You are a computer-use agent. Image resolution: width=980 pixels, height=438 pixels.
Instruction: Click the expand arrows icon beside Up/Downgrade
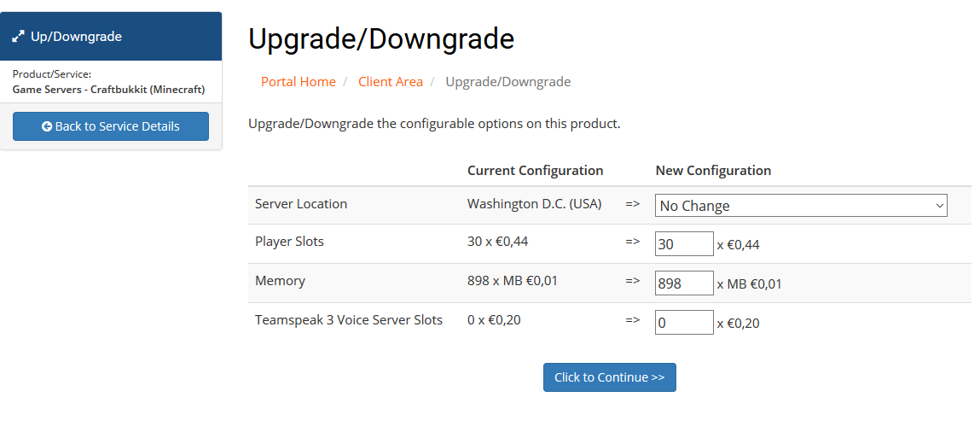click(18, 37)
